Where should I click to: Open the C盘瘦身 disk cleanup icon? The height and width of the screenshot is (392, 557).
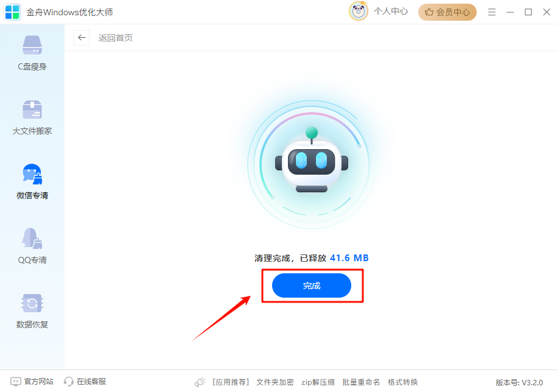click(x=32, y=45)
